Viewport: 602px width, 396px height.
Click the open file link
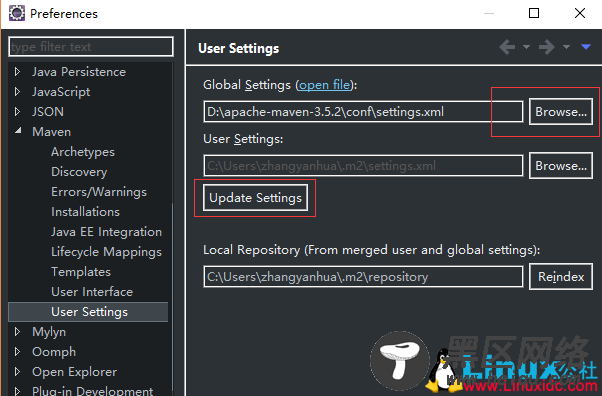[325, 85]
